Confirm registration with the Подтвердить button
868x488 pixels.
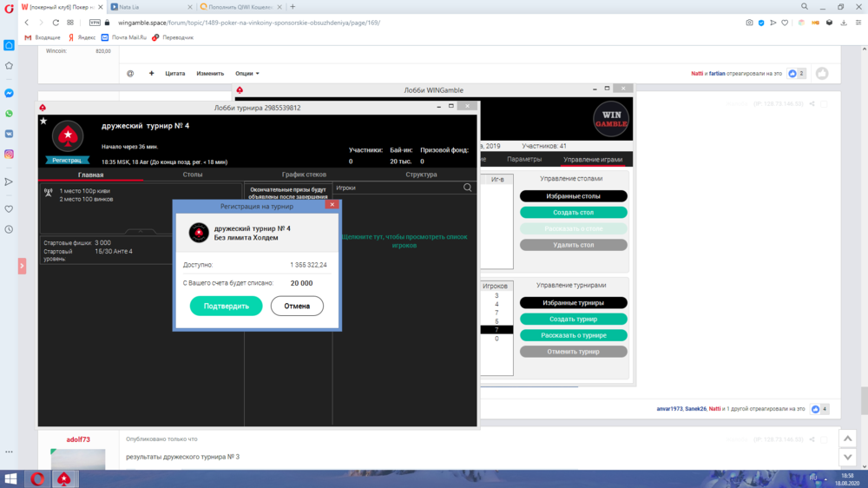point(226,306)
